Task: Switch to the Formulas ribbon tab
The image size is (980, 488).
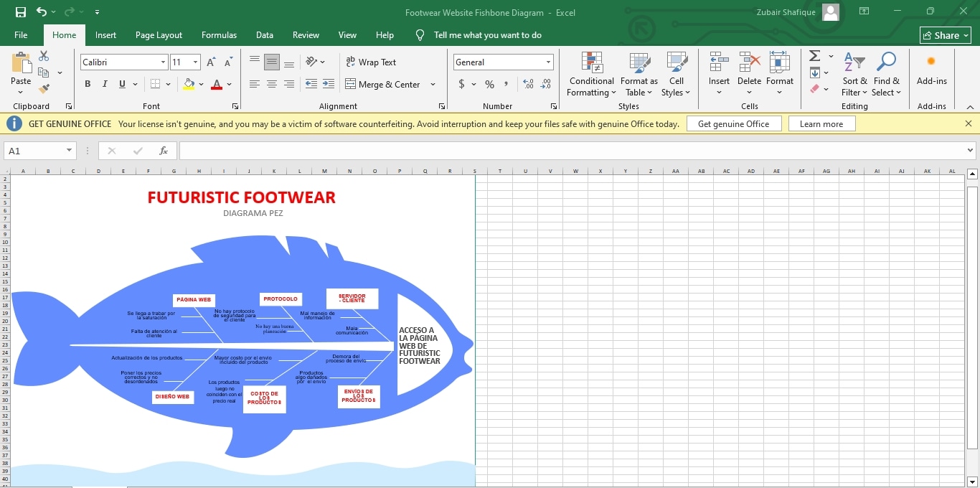Action: pyautogui.click(x=219, y=34)
